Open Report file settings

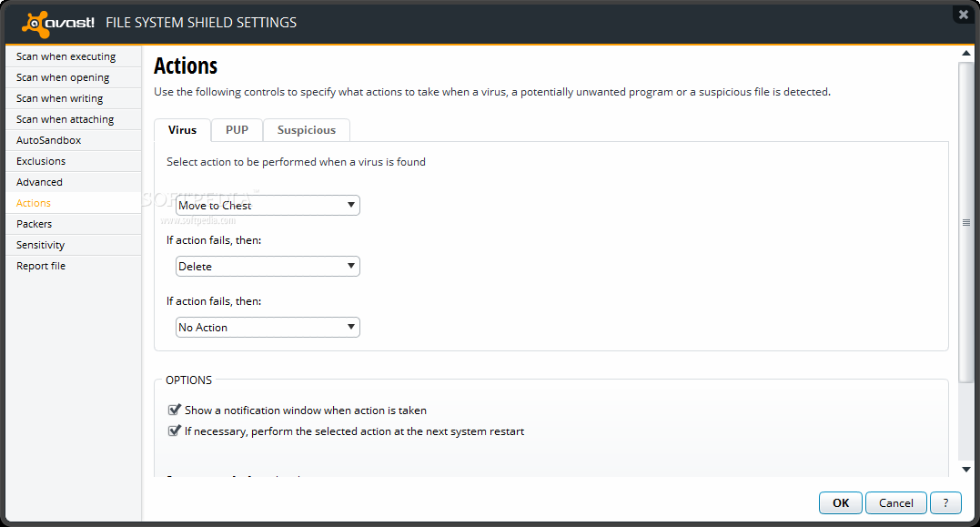pyautogui.click(x=73, y=266)
